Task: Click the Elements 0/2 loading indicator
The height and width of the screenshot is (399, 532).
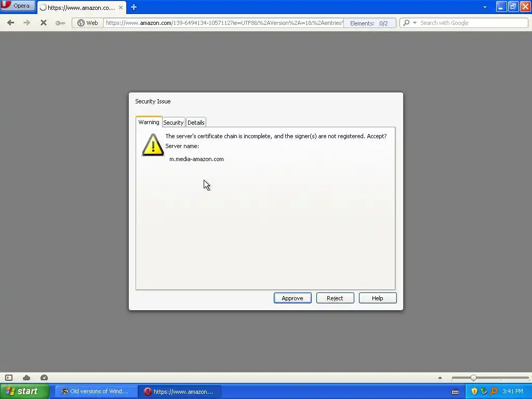Action: [x=369, y=23]
